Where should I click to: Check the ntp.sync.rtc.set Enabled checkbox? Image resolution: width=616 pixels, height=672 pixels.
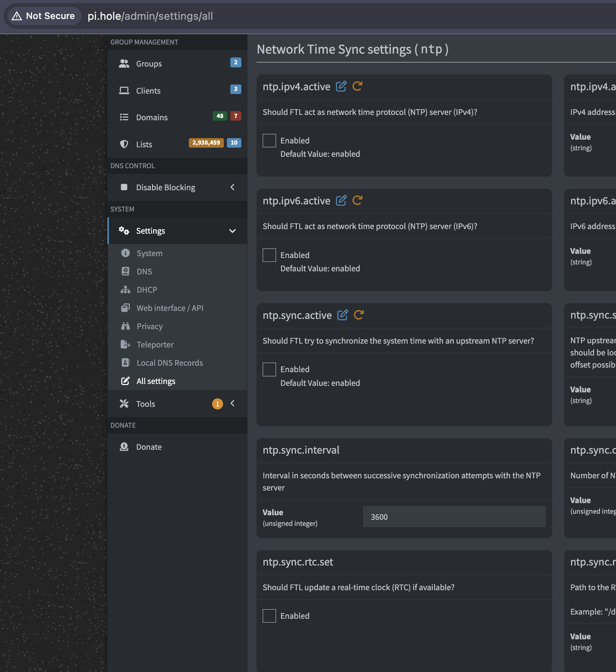click(269, 616)
